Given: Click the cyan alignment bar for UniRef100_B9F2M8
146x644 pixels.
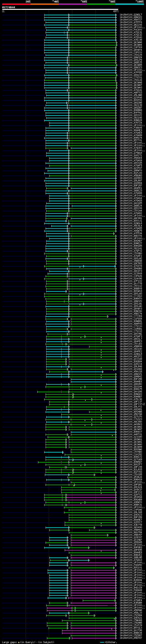Looking at the screenshot, I should [94, 379].
